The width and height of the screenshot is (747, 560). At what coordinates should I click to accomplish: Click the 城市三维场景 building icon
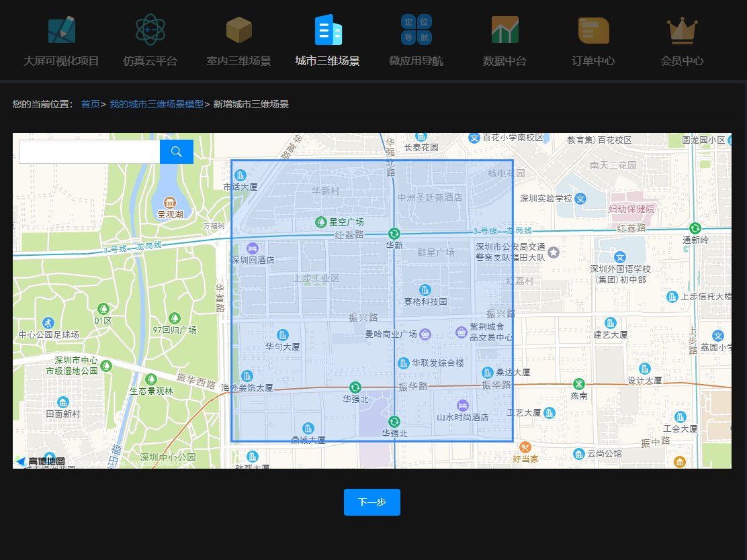tap(328, 30)
